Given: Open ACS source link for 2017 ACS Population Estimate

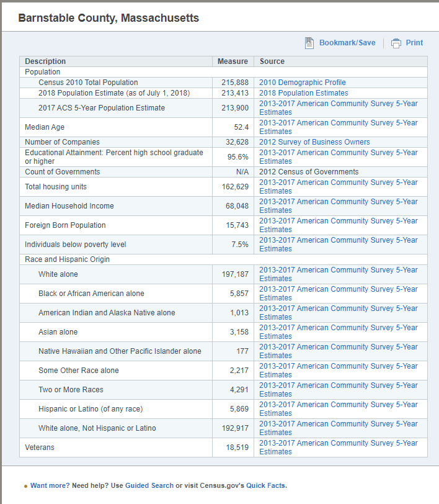Looking at the screenshot, I should 339,108.
